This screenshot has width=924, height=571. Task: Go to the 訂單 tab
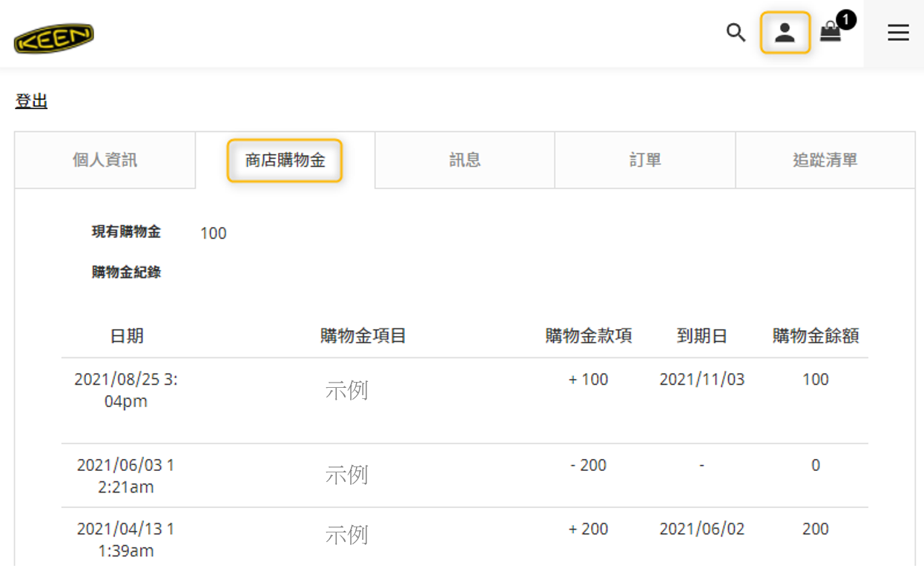click(x=644, y=160)
